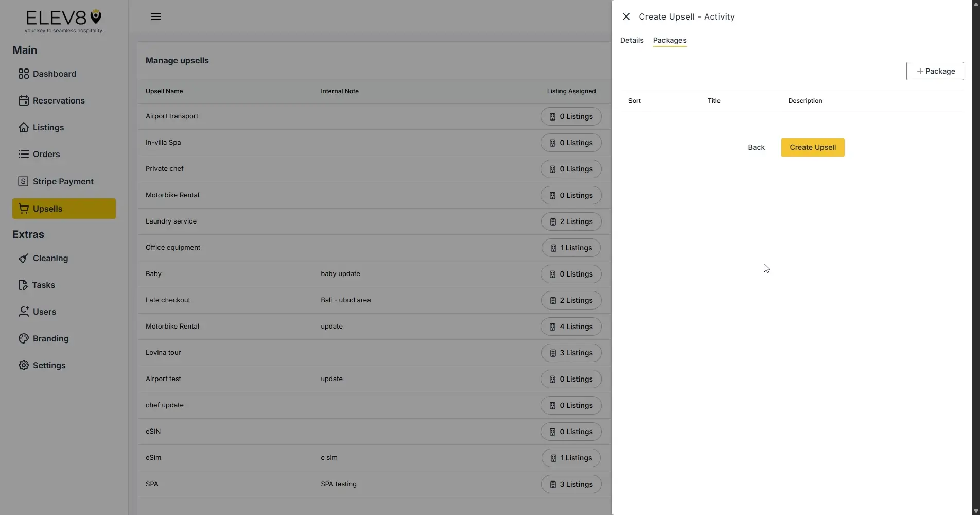Select the Stripe Payment icon
The height and width of the screenshot is (515, 980).
[24, 181]
